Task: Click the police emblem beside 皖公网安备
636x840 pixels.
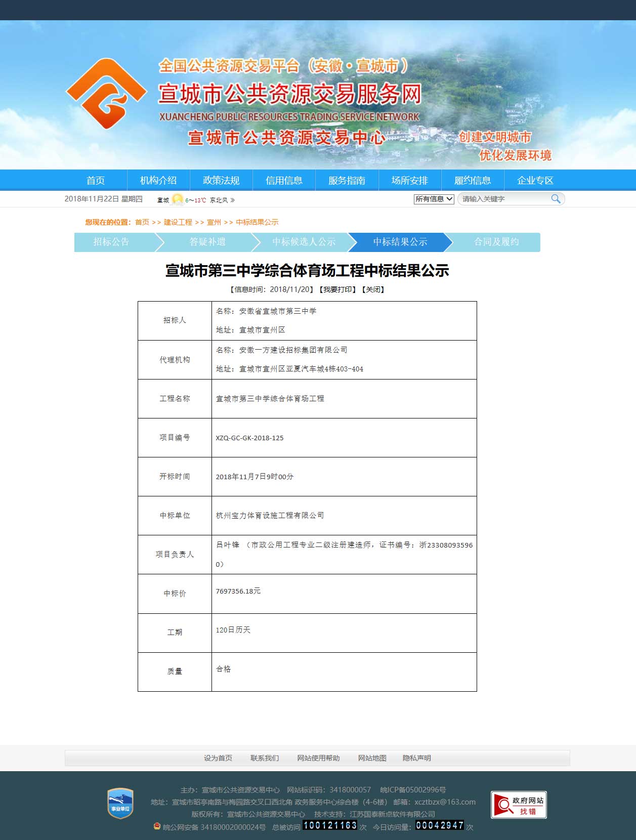Action: [157, 826]
